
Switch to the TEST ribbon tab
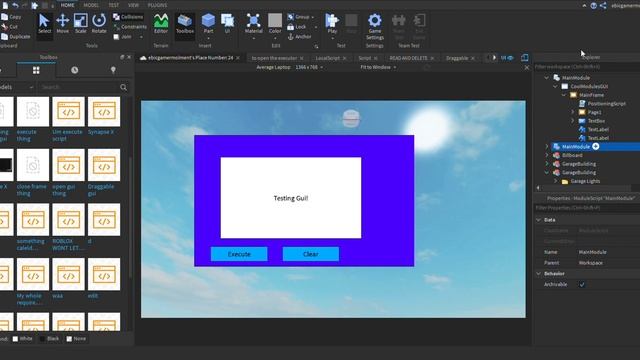pyautogui.click(x=113, y=5)
